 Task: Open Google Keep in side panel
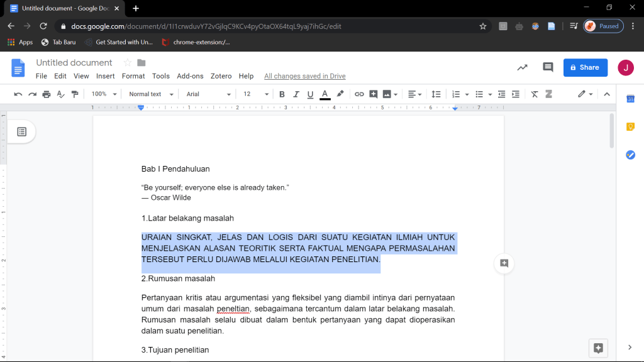click(x=630, y=126)
